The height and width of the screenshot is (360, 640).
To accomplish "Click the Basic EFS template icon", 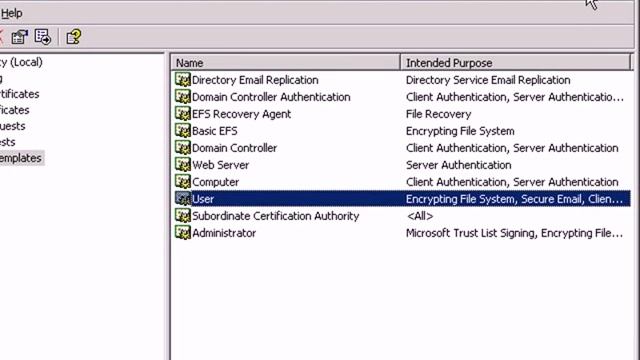I will [x=182, y=131].
